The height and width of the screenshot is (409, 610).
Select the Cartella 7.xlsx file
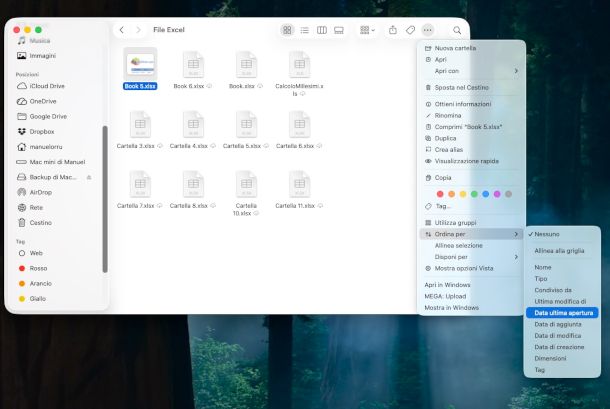coord(140,190)
